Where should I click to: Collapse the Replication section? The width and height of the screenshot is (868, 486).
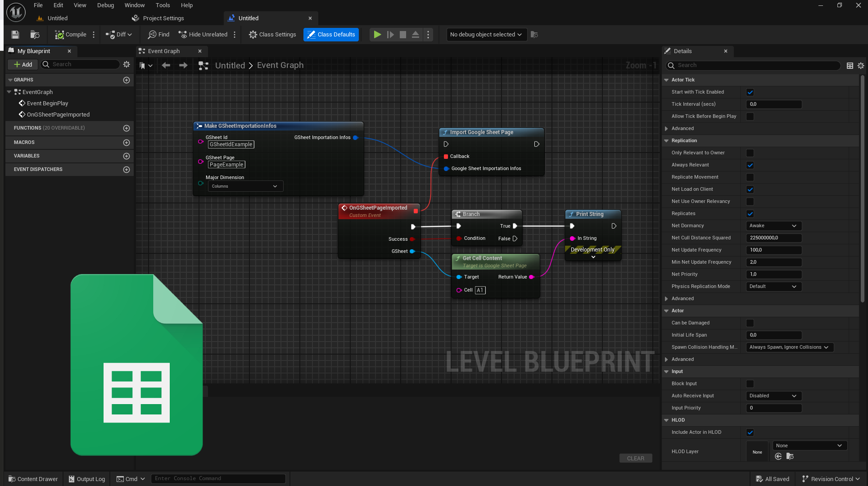666,141
